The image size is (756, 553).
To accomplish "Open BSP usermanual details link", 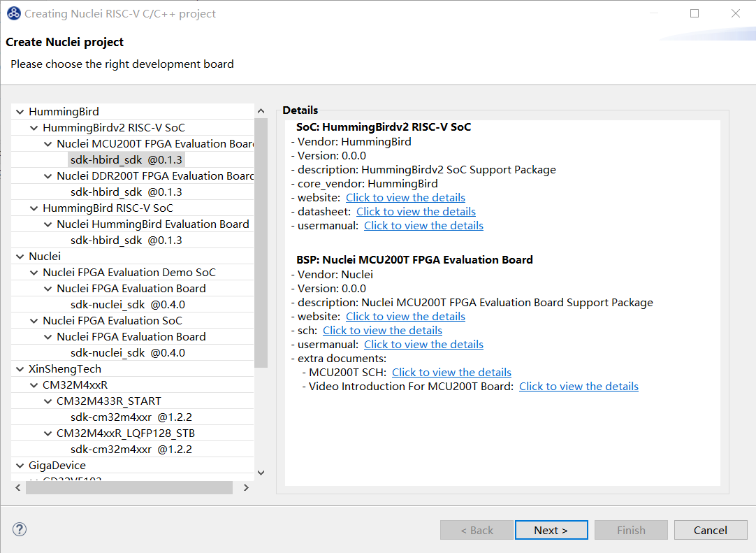I will tap(424, 344).
